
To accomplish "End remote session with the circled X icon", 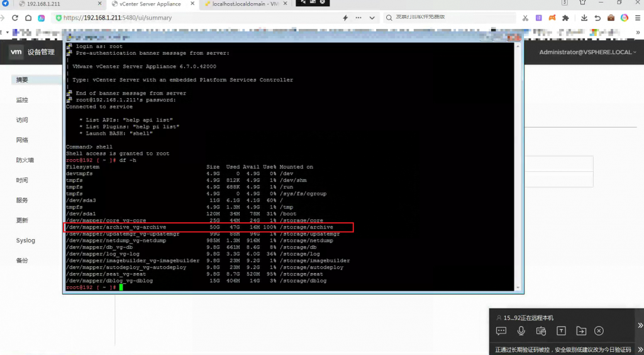I will click(x=599, y=330).
